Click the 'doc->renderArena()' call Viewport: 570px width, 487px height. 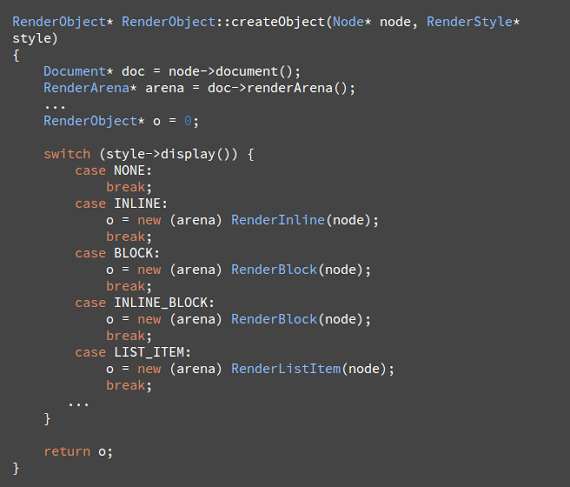(277, 88)
